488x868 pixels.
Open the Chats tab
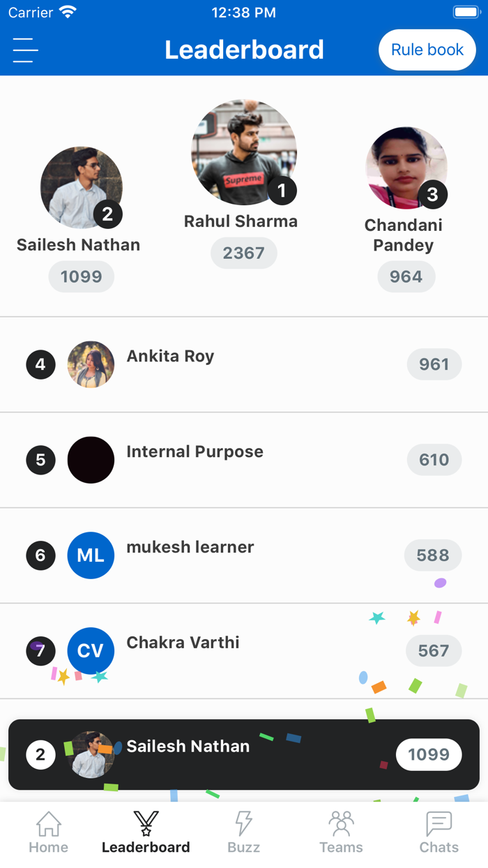click(x=439, y=832)
